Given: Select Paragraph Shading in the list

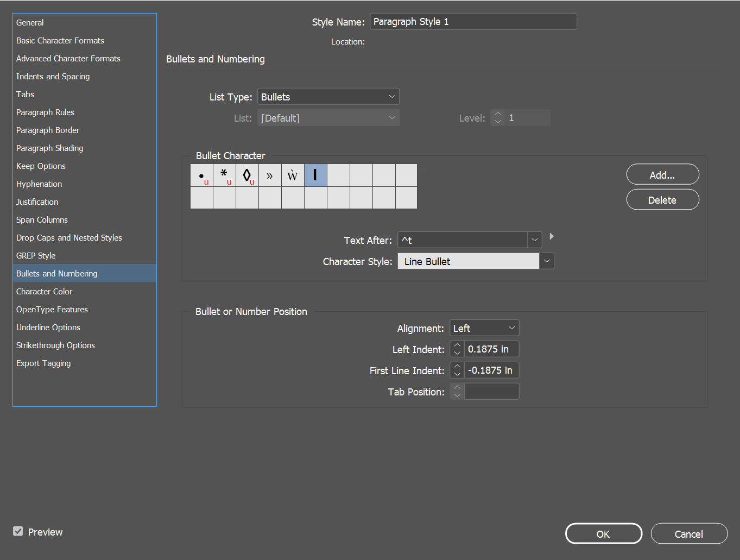Looking at the screenshot, I should tap(85, 148).
